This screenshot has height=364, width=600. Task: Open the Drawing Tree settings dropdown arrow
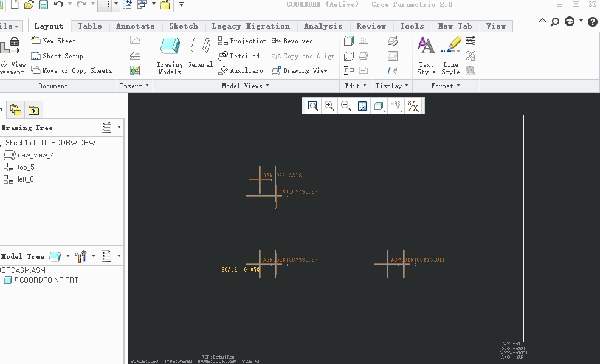(x=119, y=127)
